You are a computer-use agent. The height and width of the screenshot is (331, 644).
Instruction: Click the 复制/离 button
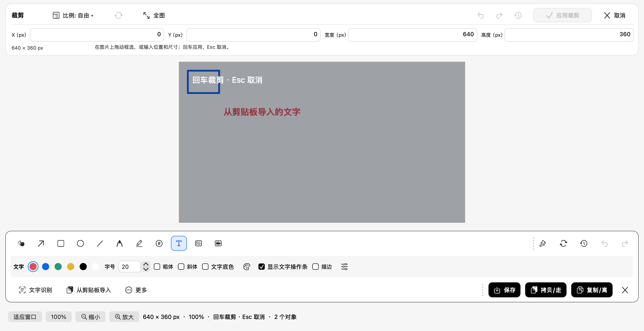coord(592,290)
